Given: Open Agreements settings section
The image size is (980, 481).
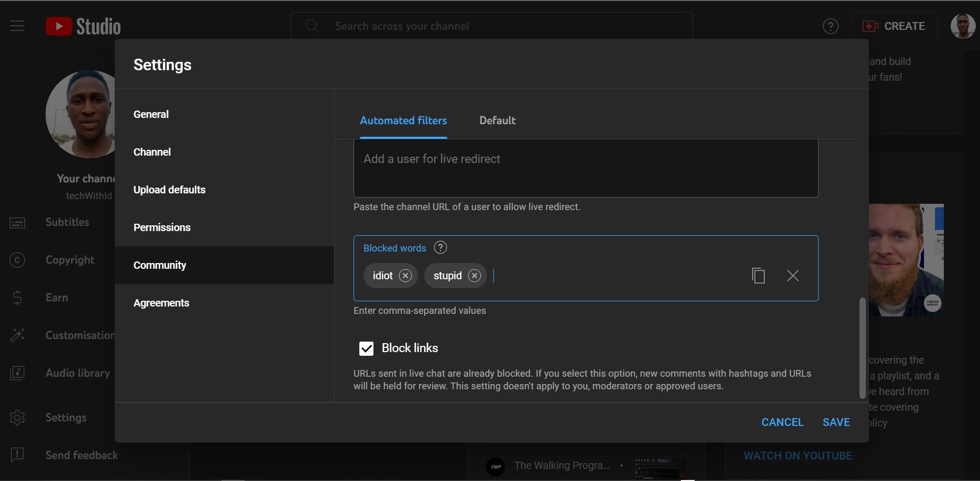Looking at the screenshot, I should coord(161,303).
